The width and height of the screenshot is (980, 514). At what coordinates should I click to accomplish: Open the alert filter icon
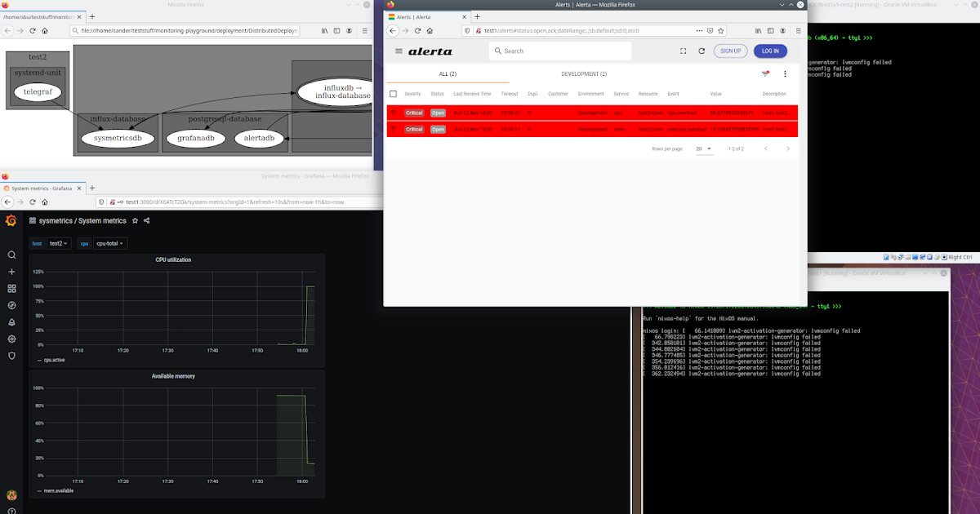(765, 73)
